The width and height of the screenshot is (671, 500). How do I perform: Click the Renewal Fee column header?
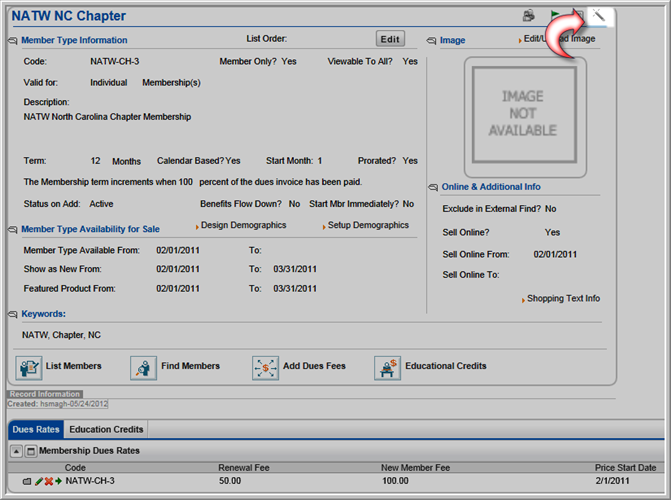[x=244, y=468]
